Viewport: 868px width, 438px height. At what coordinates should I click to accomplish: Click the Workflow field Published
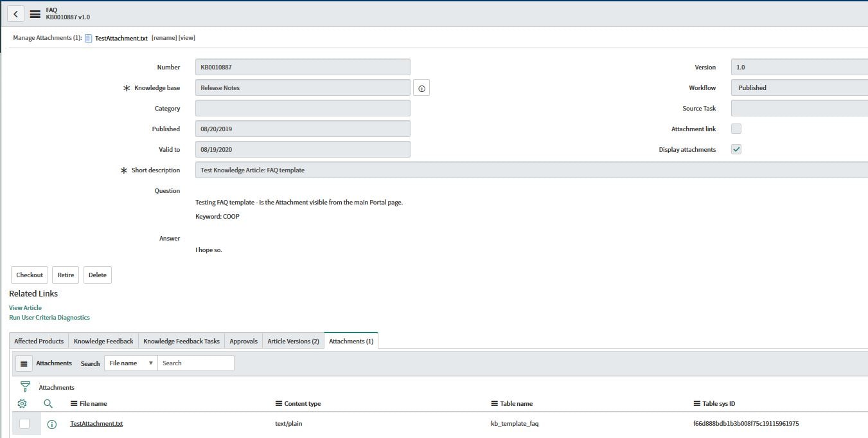[799, 87]
